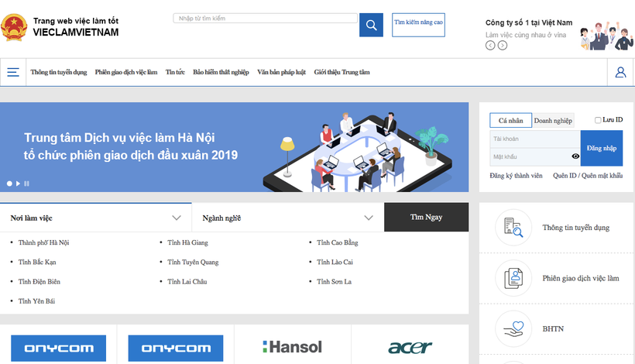
Task: Click the Thông tin tuyển dụng icon
Action: click(x=513, y=228)
